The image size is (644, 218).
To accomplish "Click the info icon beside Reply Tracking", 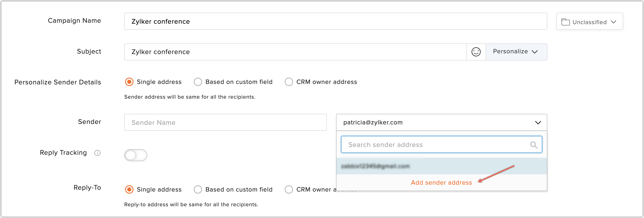I will coord(97,153).
